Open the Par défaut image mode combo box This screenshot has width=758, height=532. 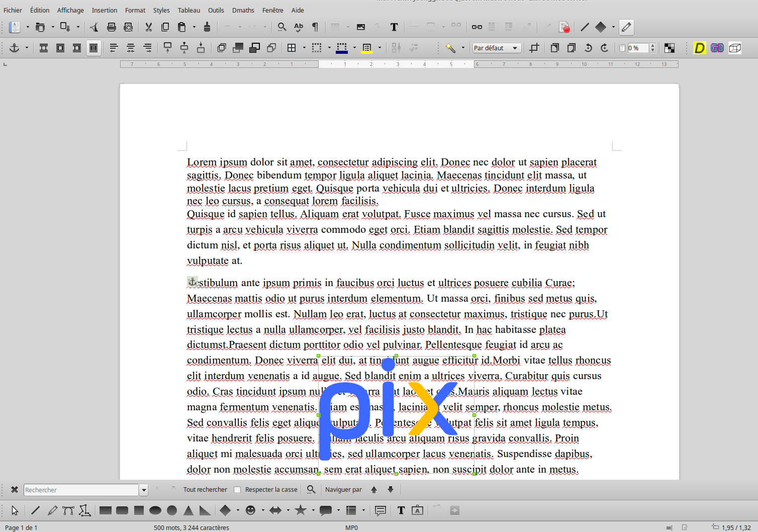[496, 48]
